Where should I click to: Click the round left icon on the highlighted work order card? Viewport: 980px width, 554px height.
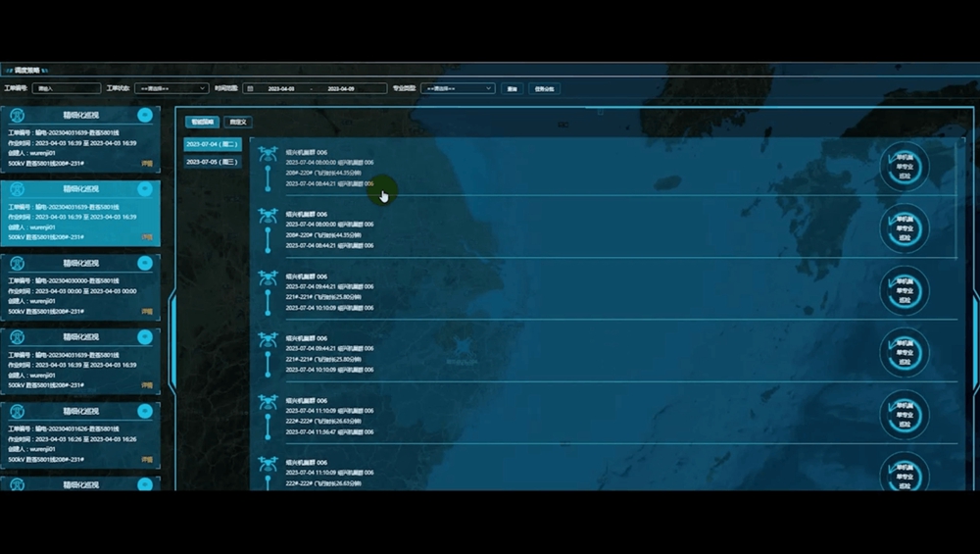[17, 188]
